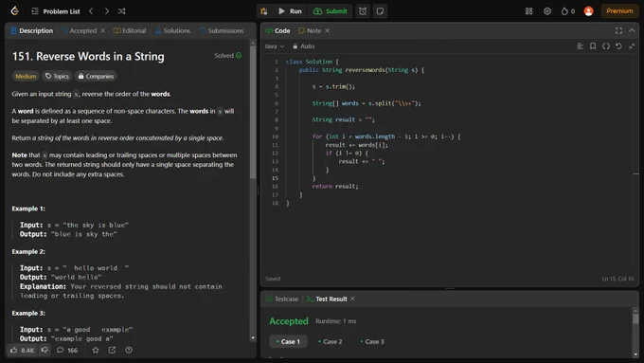The height and width of the screenshot is (363, 644).
Task: Click the return result line 16
Action: [334, 186]
